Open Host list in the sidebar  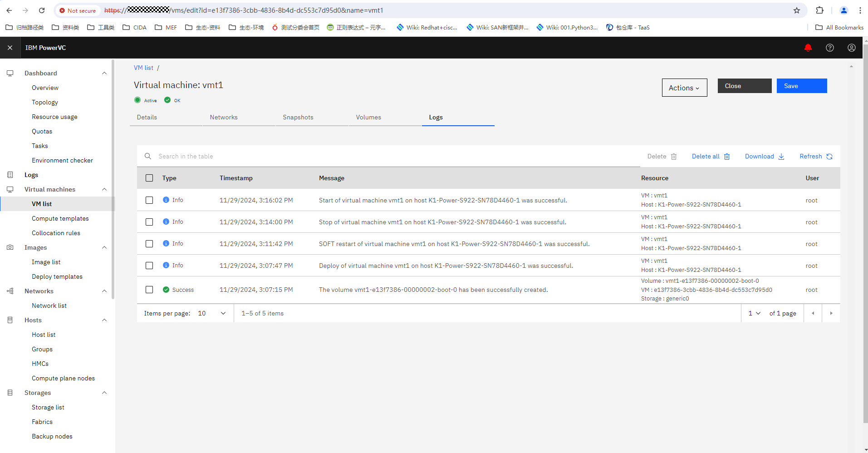[44, 335]
